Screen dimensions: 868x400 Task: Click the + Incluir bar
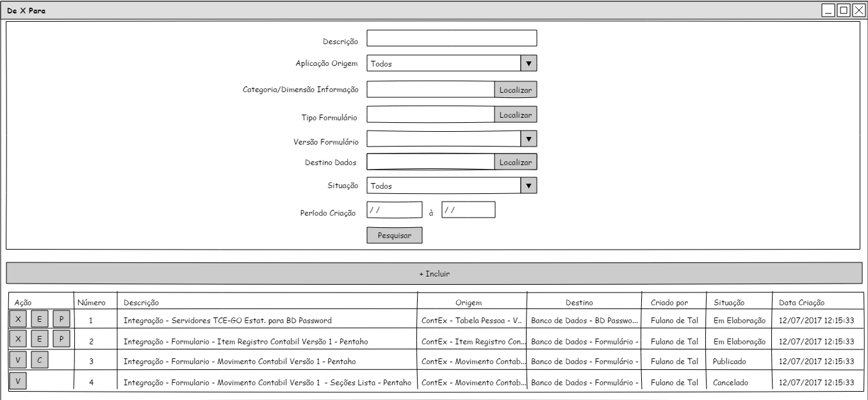tap(434, 273)
